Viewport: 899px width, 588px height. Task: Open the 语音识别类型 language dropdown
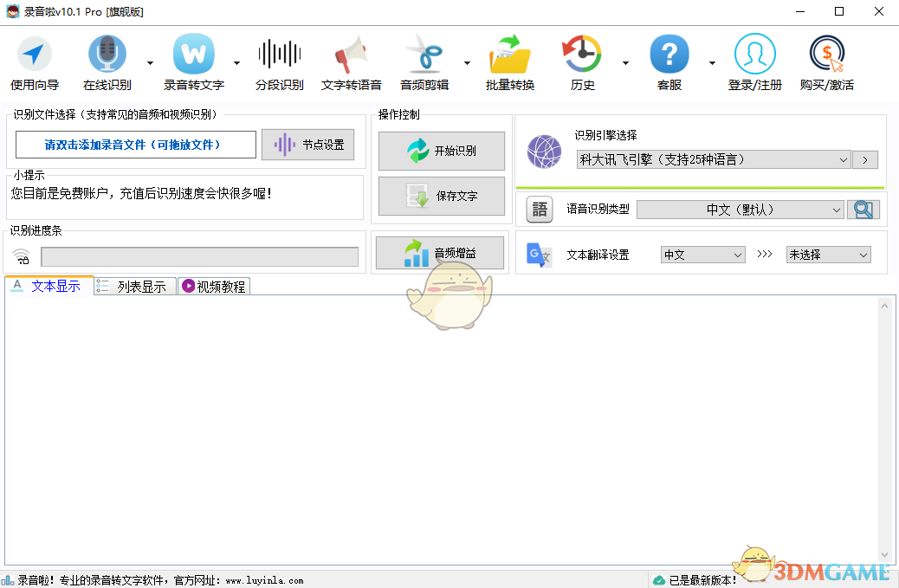click(741, 210)
